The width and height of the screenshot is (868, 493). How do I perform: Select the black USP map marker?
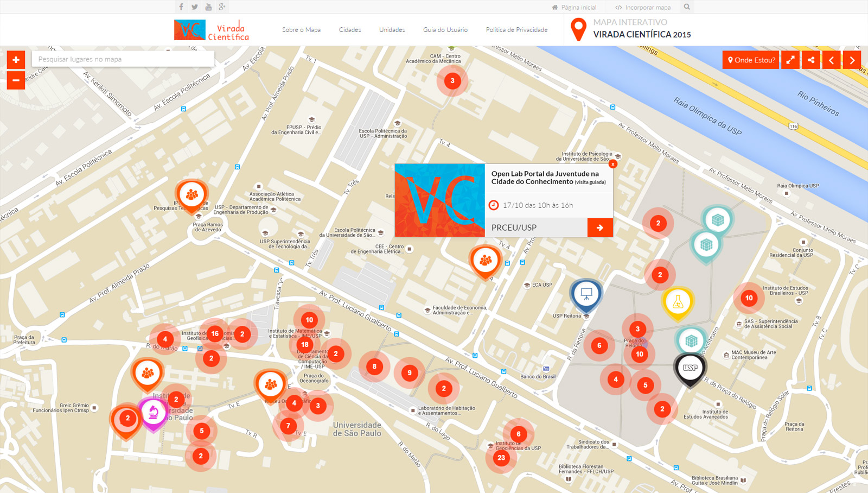point(690,369)
